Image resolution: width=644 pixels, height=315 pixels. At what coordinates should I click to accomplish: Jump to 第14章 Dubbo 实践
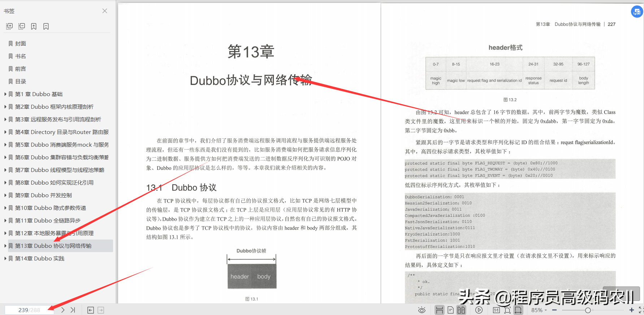(x=40, y=258)
